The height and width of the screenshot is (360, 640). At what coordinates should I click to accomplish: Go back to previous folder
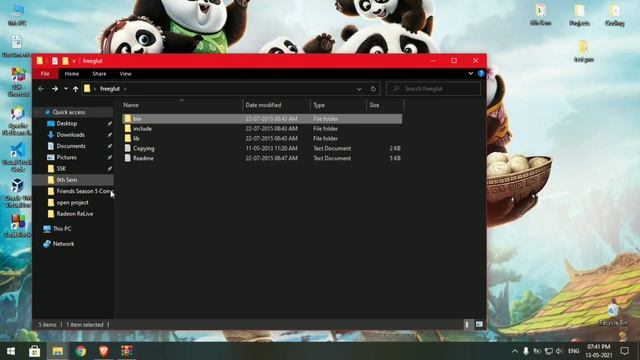tap(41, 89)
